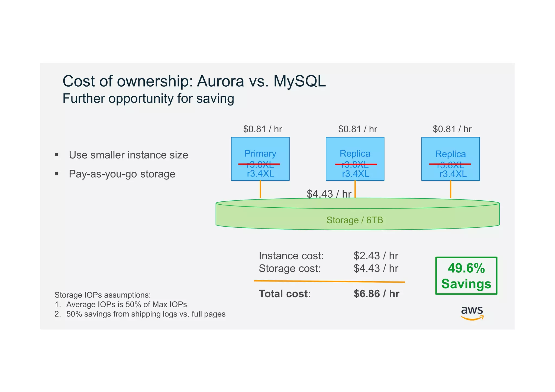Select subtitle Further opportunity for saving
Viewport: 555px width, 392px height.
point(148,99)
